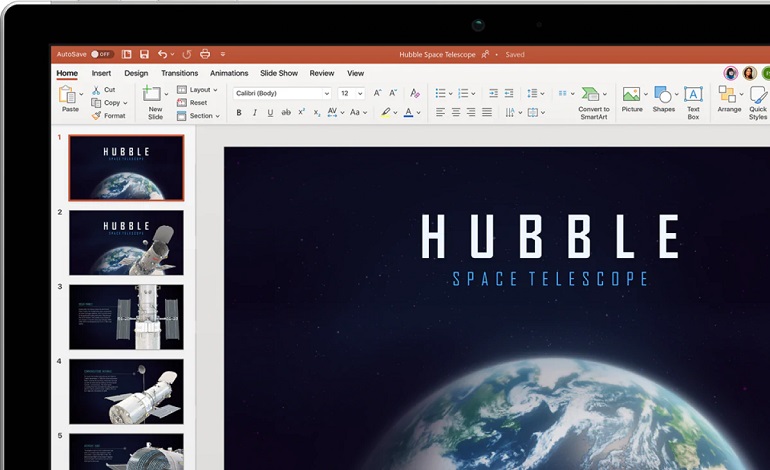Switch to the Design tab
This screenshot has width=770, height=470.
point(136,73)
